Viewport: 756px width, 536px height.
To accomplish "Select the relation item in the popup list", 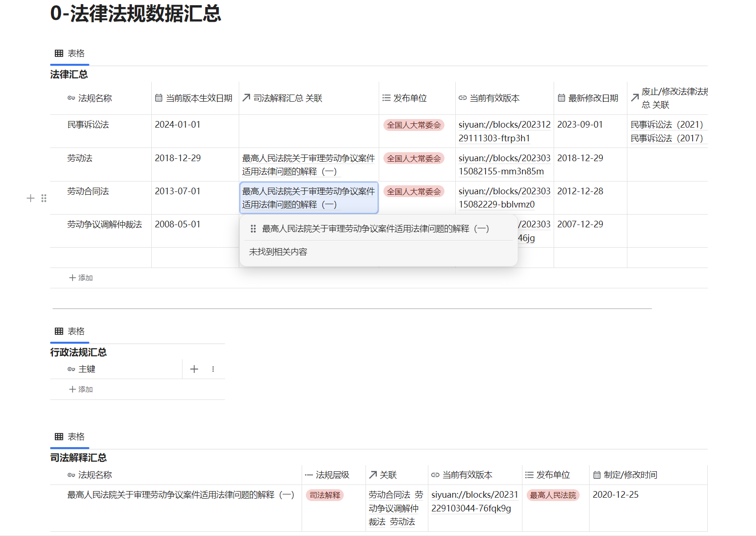I will point(375,229).
